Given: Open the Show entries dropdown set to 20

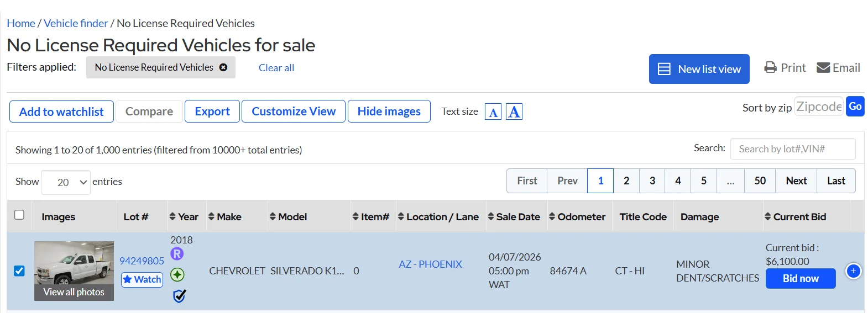Looking at the screenshot, I should pos(66,182).
